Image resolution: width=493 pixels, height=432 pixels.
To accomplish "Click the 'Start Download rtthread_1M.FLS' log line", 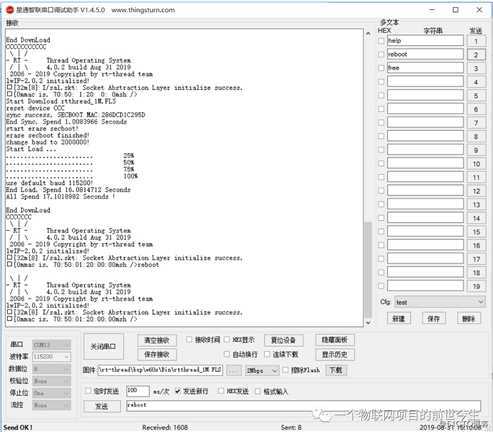I will click(x=61, y=101).
